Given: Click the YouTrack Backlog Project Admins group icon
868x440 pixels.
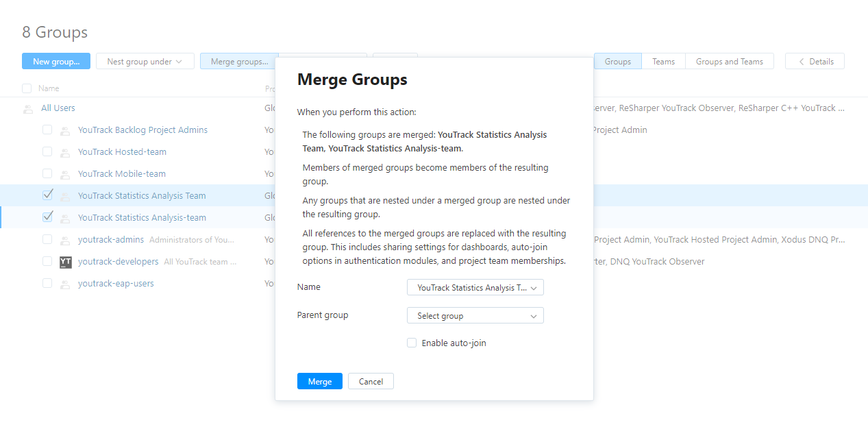Looking at the screenshot, I should pyautogui.click(x=65, y=130).
